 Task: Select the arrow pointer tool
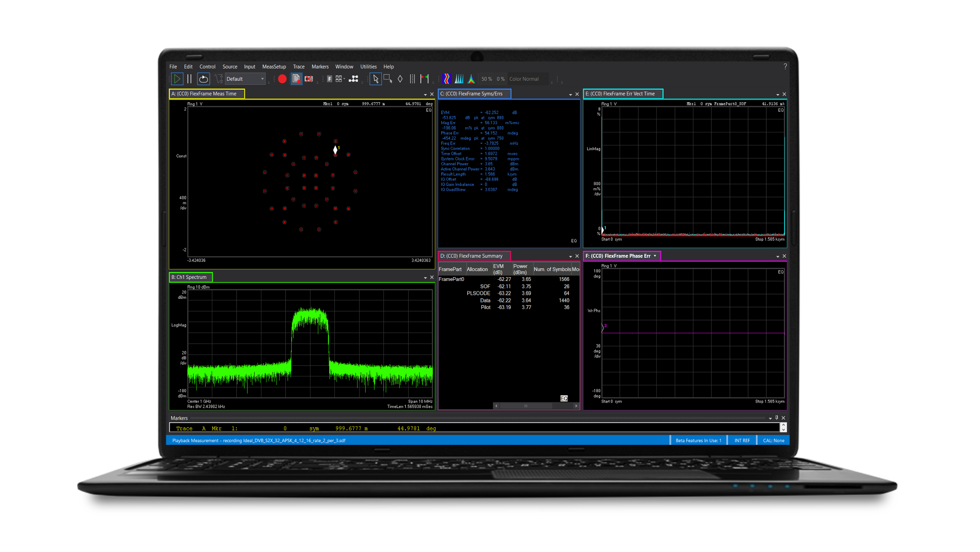[376, 79]
